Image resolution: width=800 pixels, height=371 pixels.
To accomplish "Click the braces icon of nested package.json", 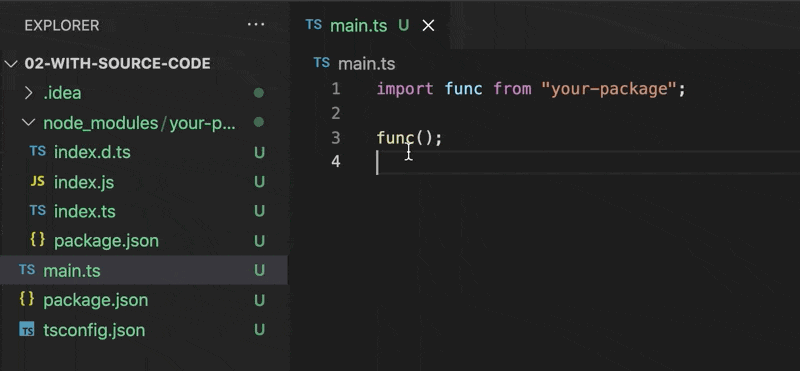I will [x=38, y=240].
